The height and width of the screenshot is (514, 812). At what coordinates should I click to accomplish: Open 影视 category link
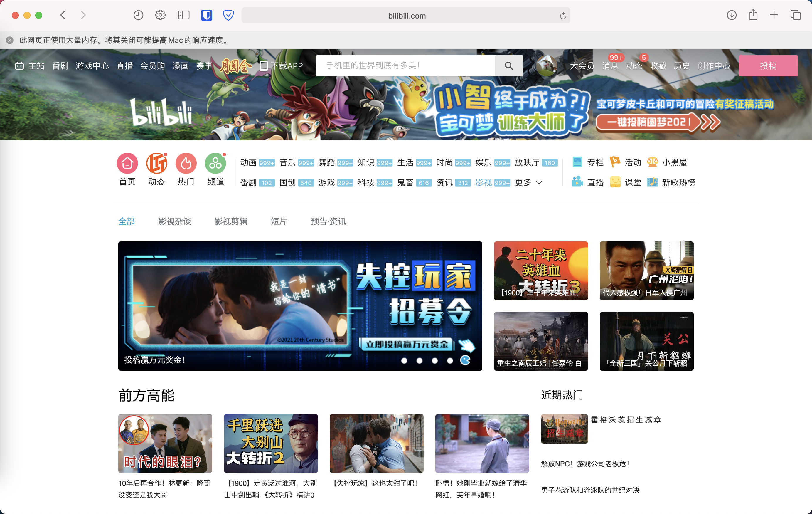click(x=484, y=182)
